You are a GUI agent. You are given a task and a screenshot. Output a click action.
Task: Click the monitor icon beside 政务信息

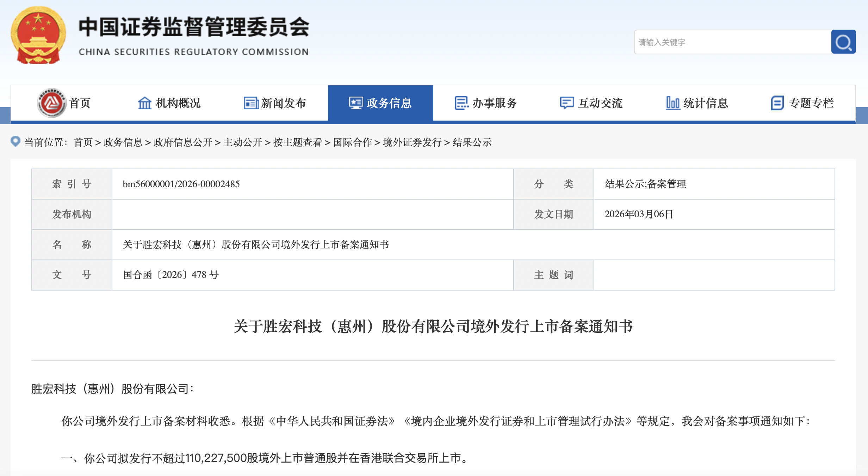[356, 103]
